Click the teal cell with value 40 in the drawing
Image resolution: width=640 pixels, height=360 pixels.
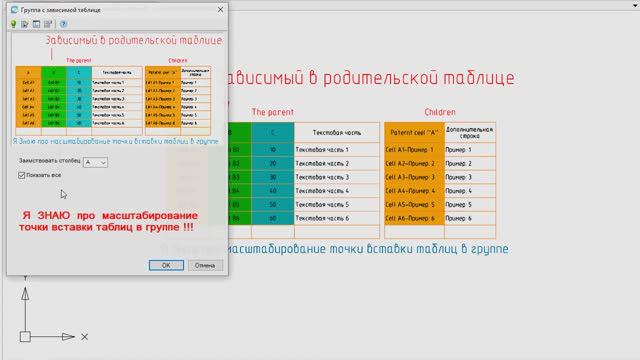[x=273, y=191]
